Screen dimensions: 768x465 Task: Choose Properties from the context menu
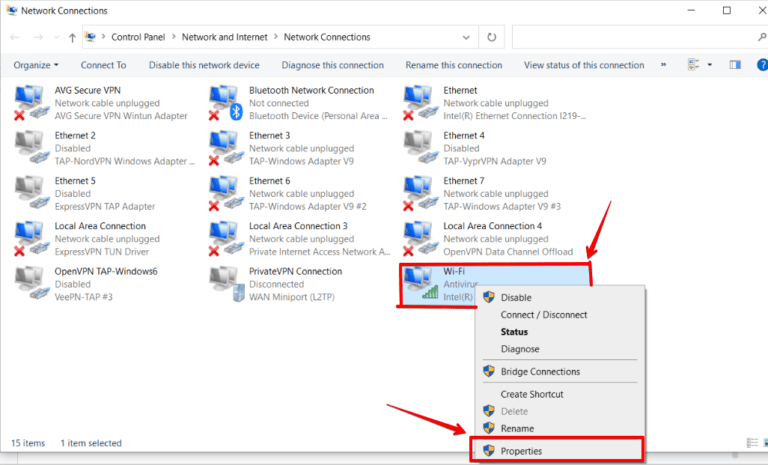521,451
